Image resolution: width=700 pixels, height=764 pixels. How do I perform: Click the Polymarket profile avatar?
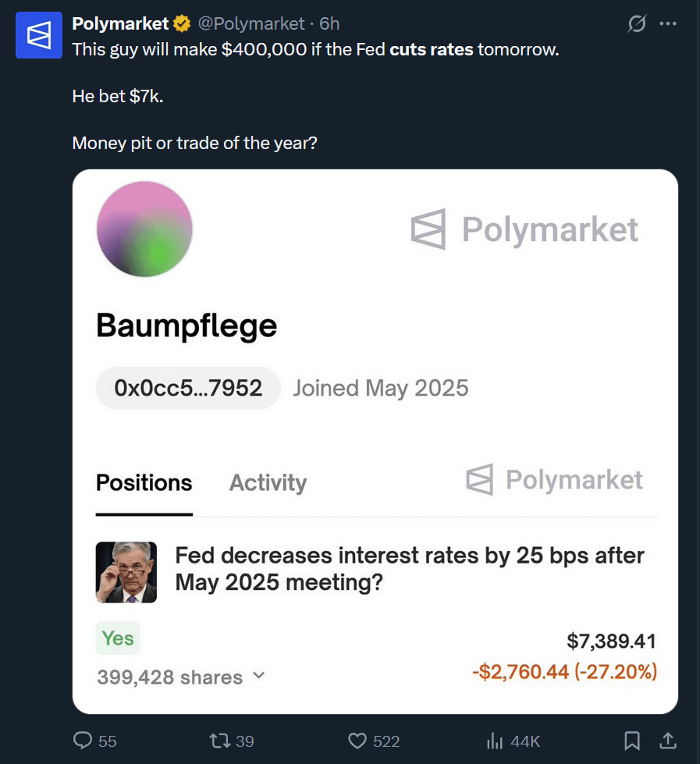[x=39, y=35]
